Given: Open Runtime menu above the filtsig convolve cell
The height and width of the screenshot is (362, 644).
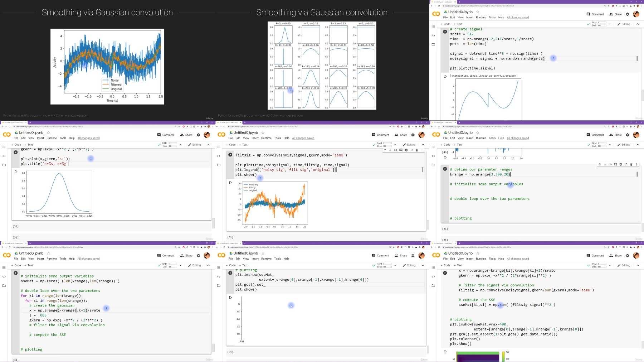Looking at the screenshot, I should (x=266, y=138).
